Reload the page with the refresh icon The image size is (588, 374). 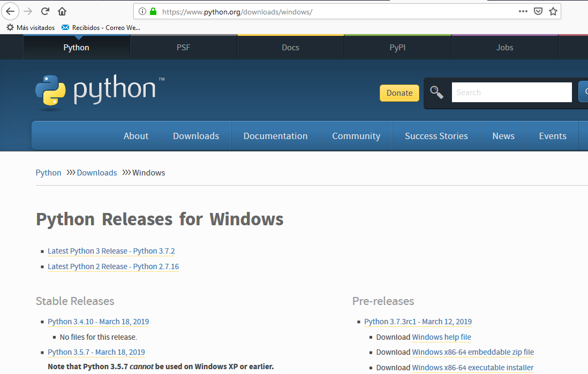coord(46,11)
